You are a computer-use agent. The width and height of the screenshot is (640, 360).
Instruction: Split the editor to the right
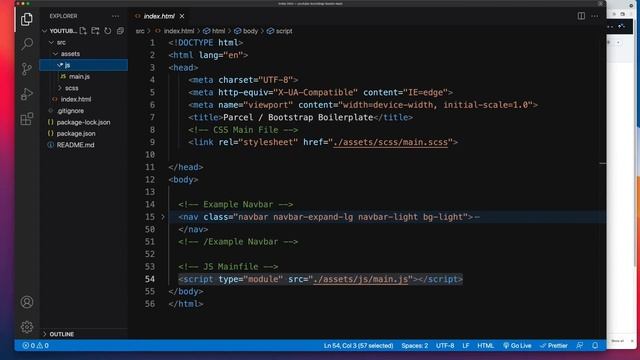[581, 16]
